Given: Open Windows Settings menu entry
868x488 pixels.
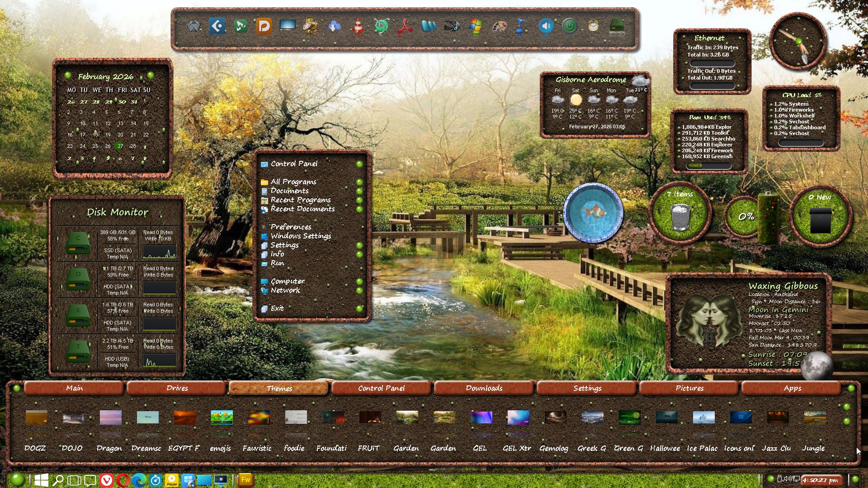Looking at the screenshot, I should tap(301, 236).
